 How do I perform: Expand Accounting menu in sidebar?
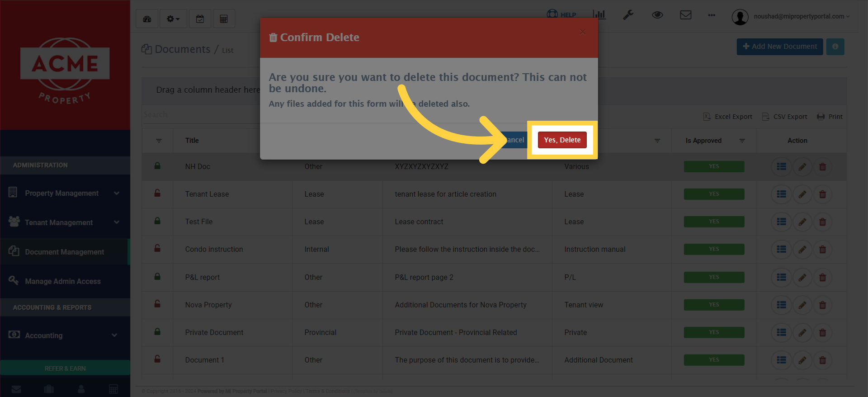pyautogui.click(x=65, y=336)
